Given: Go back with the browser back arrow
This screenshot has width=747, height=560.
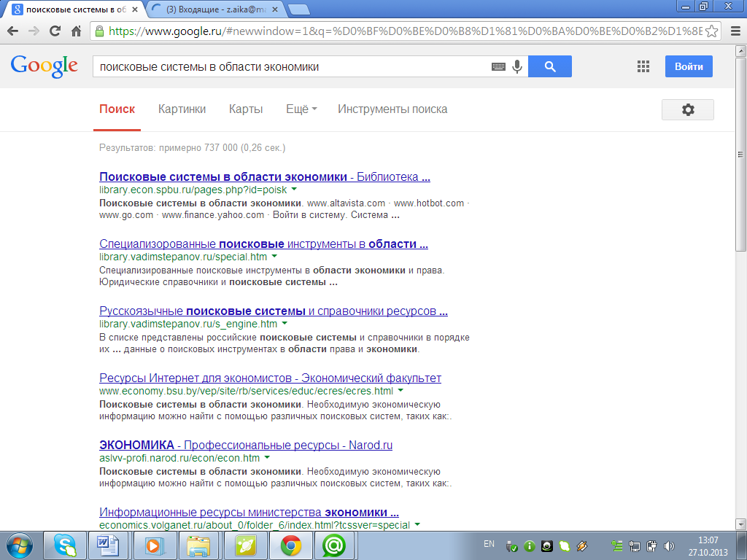Looking at the screenshot, I should pos(13,31).
